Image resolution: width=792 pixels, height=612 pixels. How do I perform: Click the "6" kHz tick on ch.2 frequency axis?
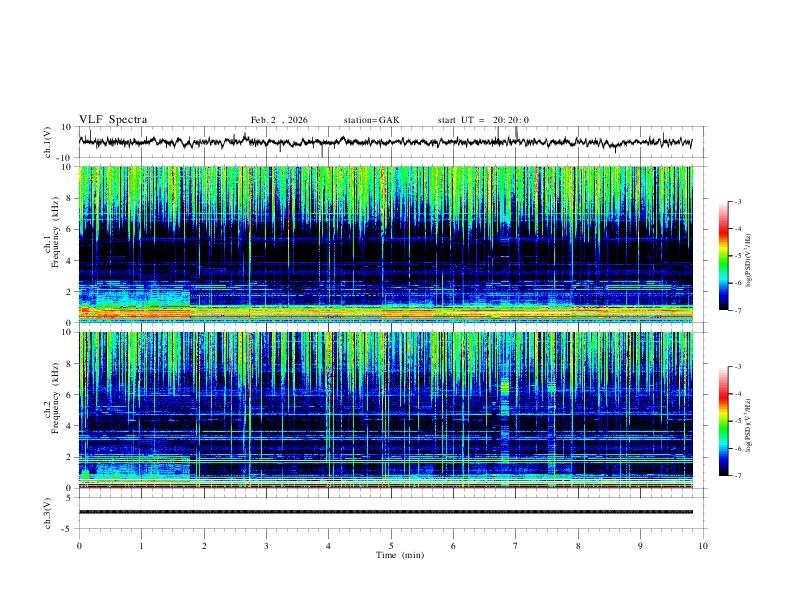[69, 395]
